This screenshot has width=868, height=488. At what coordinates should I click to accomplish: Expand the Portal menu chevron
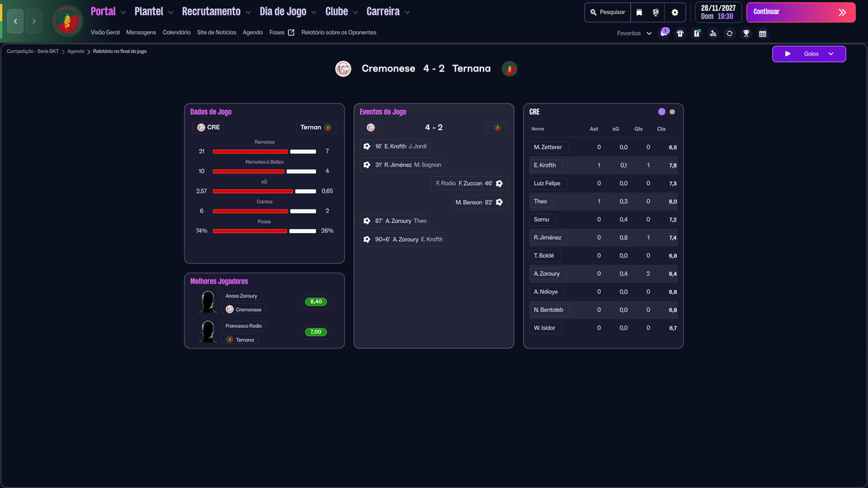pos(123,12)
